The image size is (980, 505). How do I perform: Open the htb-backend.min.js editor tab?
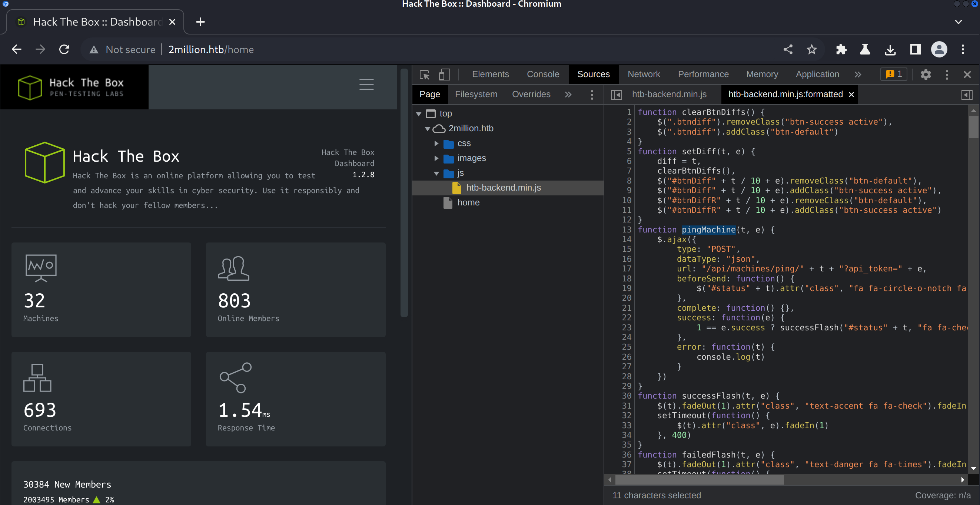pyautogui.click(x=669, y=95)
